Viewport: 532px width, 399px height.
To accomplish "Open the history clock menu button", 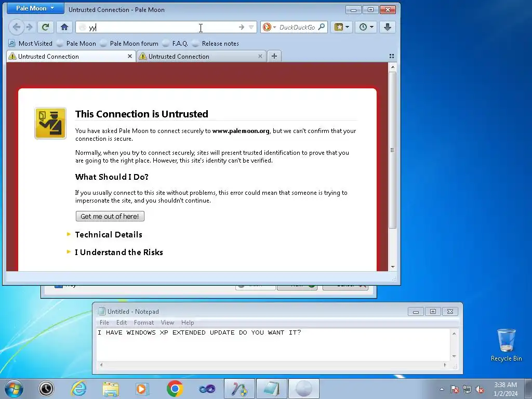I will tap(366, 27).
